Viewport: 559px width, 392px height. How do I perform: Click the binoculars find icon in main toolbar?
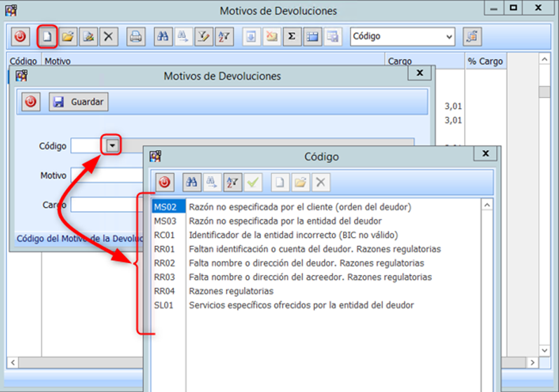pyautogui.click(x=163, y=36)
